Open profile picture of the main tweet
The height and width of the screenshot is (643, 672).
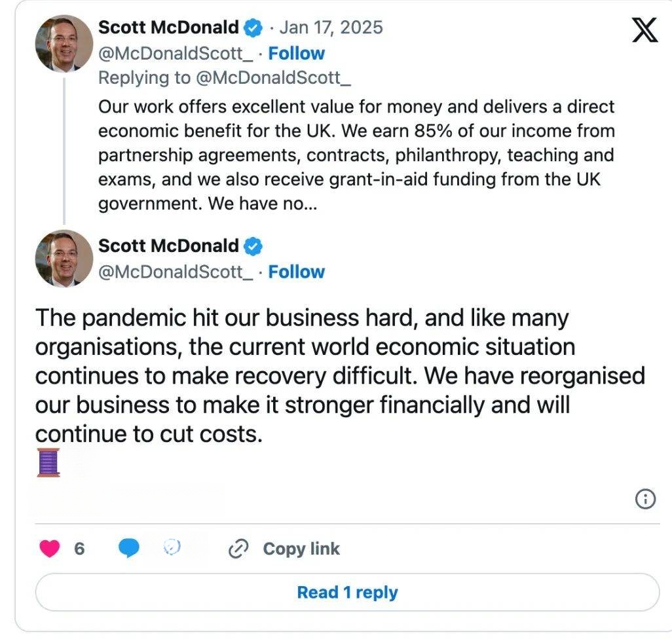[x=64, y=259]
